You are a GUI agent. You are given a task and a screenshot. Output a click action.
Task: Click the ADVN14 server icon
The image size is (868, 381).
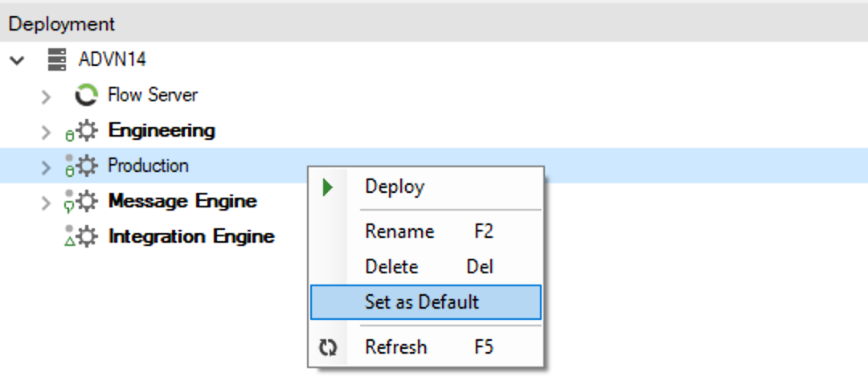(x=56, y=59)
